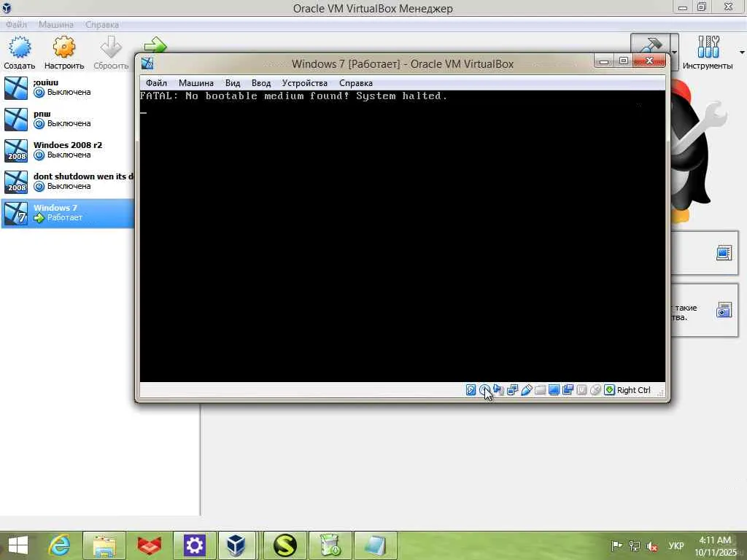Click the Инструменты global tools button
This screenshot has height=560, width=747.
click(x=708, y=53)
